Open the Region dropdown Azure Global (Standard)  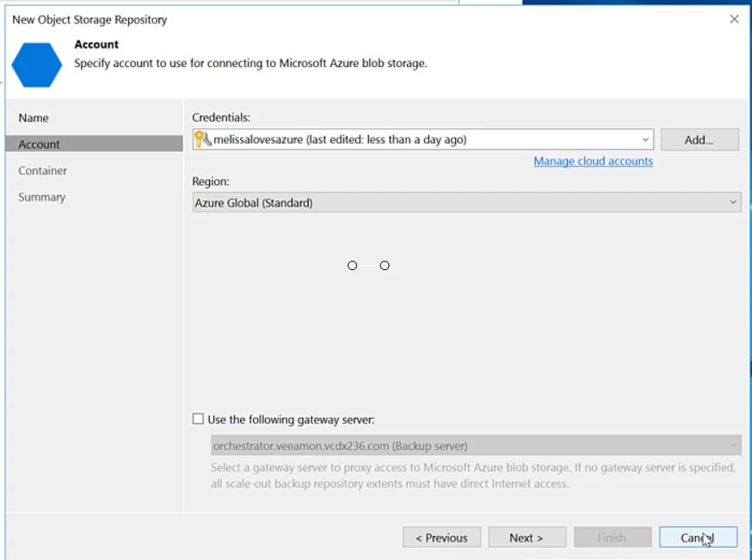[466, 203]
